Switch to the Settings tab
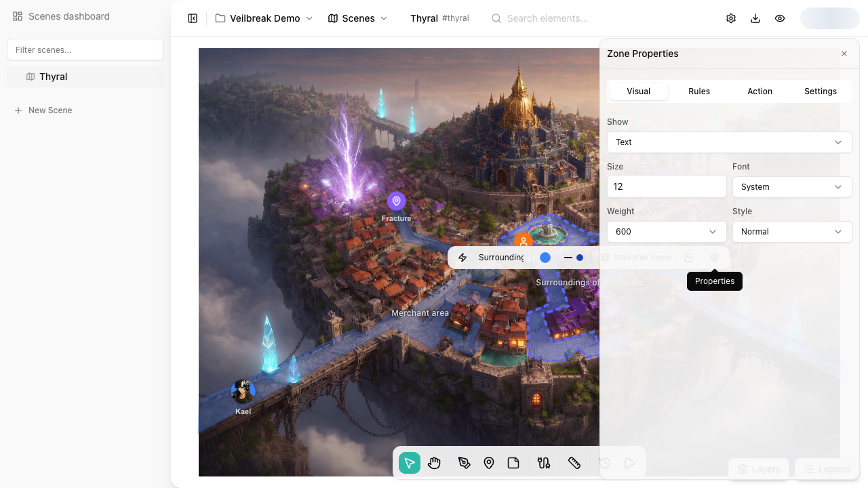 coord(821,91)
